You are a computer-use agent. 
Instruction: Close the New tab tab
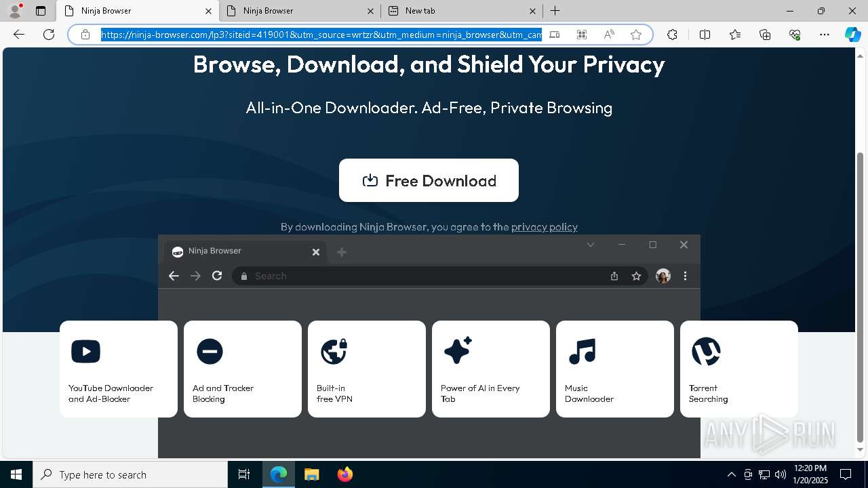coord(532,11)
